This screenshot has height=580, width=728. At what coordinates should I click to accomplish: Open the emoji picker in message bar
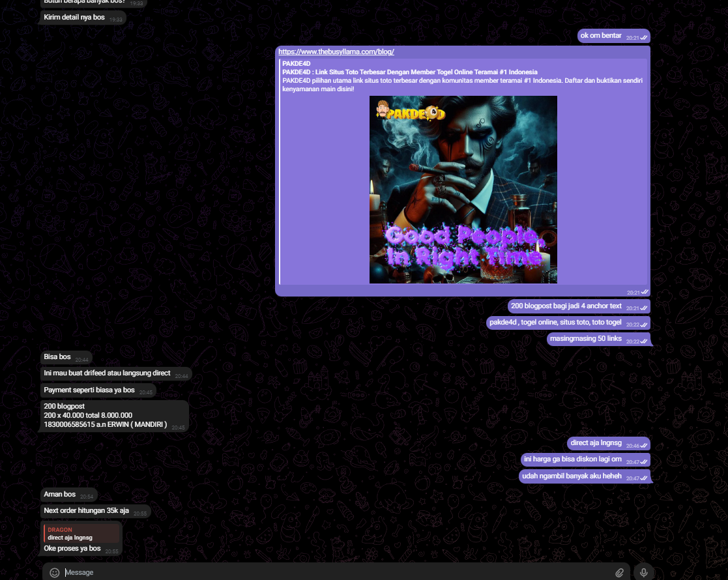[55, 572]
